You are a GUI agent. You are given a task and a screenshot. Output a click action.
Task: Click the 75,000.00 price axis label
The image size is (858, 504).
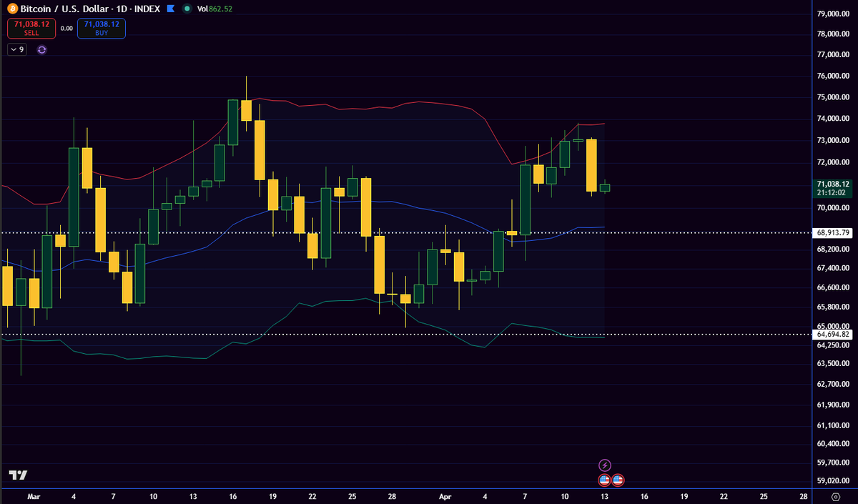[x=833, y=97]
